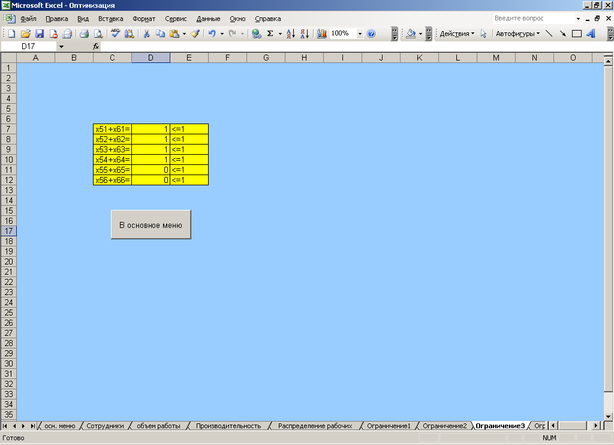Click the blue Help question mark icon

371,33
